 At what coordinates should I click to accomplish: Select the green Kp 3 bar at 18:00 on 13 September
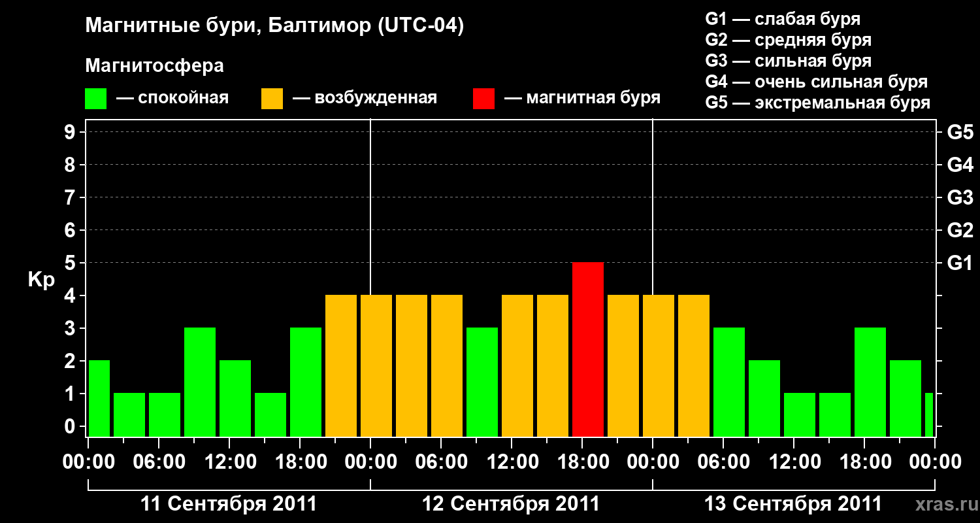pos(870,382)
